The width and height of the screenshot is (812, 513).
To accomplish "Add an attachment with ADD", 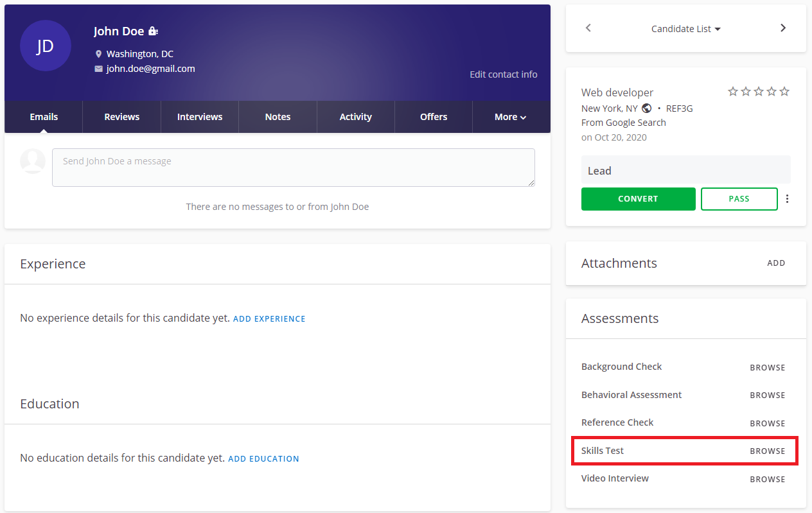I will [x=776, y=263].
